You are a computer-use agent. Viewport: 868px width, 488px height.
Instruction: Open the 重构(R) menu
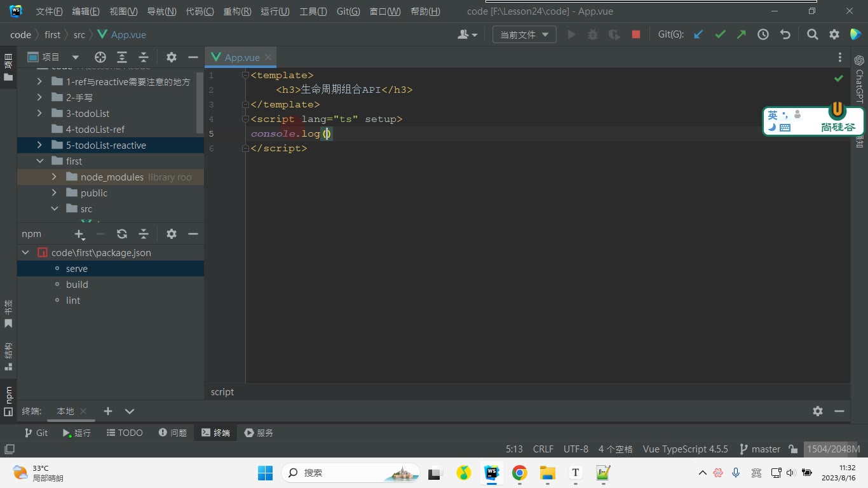[237, 11]
